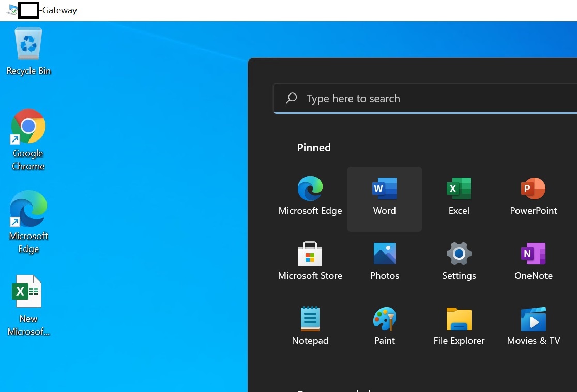Select the Microsoft Edge desktop shortcut
Image resolution: width=577 pixels, height=392 pixels.
pos(28,222)
